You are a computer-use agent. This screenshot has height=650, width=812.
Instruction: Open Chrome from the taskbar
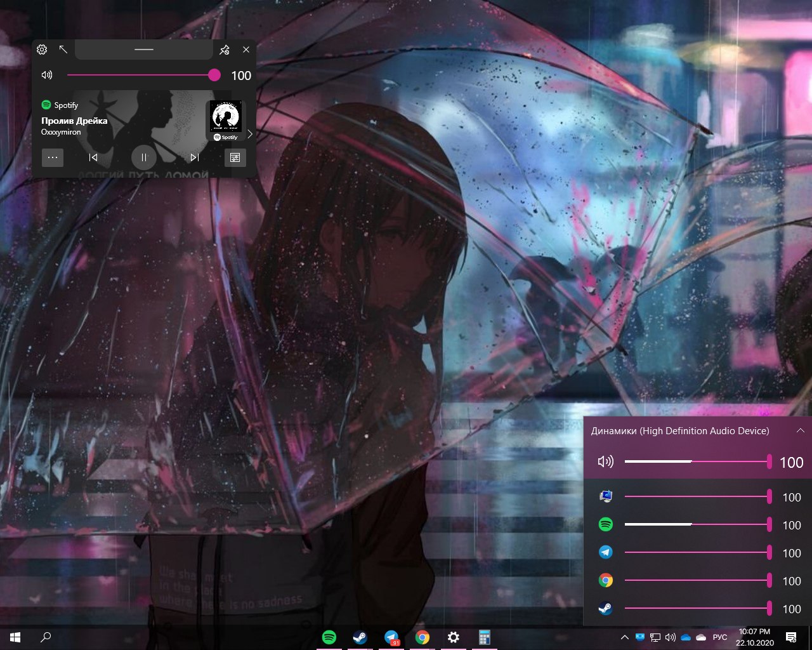(422, 637)
